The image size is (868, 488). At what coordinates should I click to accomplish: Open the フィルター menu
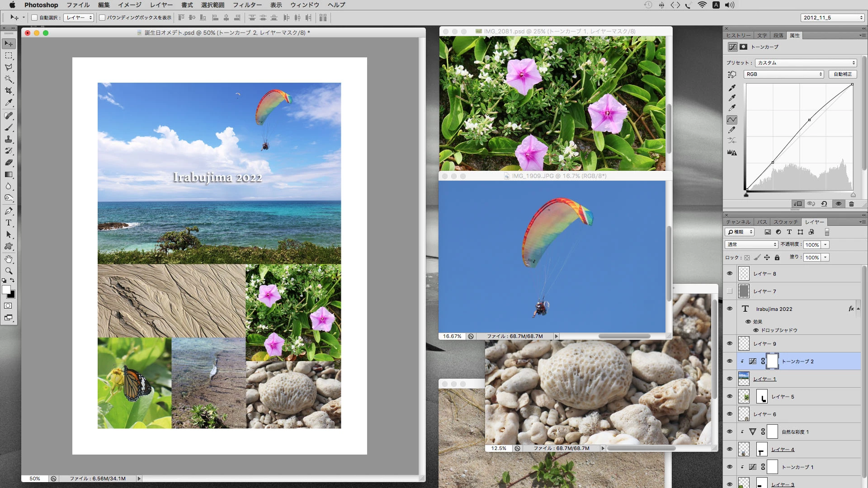pos(247,5)
